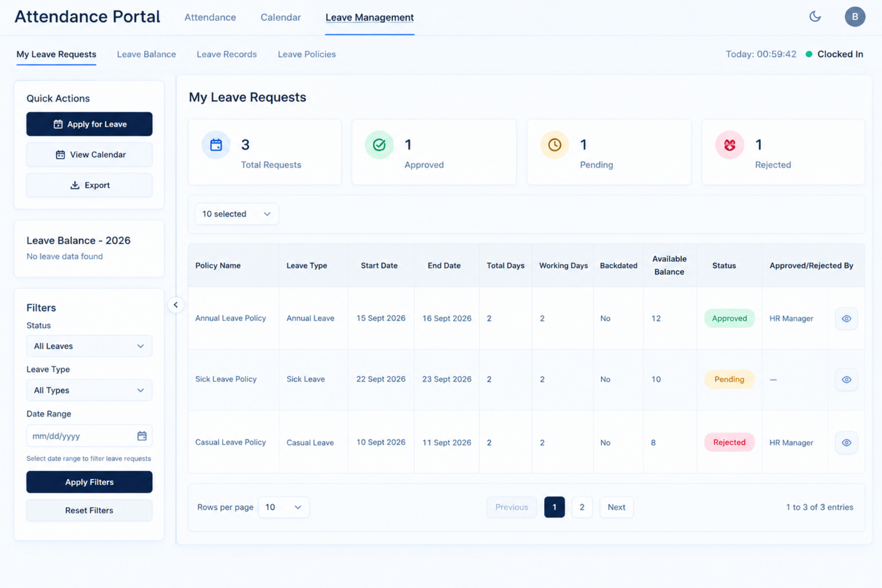The height and width of the screenshot is (588, 882).
Task: Open the Leave Records tab
Action: [227, 54]
